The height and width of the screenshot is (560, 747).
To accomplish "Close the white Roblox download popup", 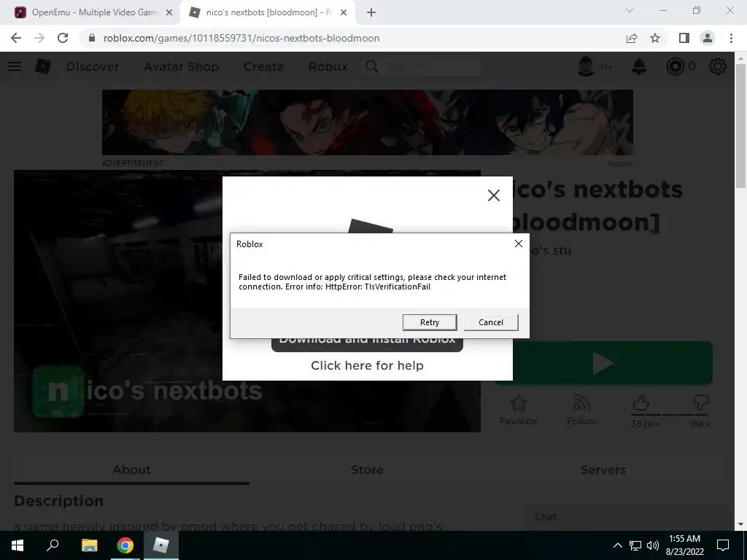I will [x=494, y=195].
